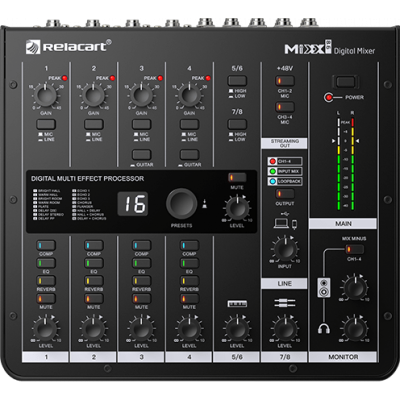400x400 pixels.
Task: Click the channel 2 LEVEL knob
Action: coord(94,328)
